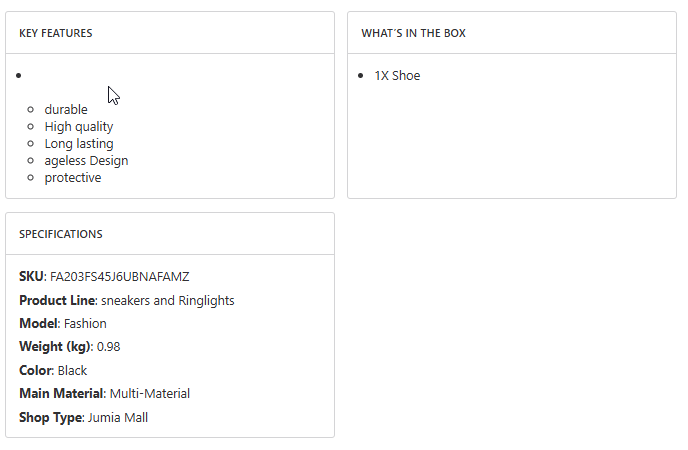Click the WHAT'S IN THE BOX heading
Viewport: 688px width, 450px height.
[413, 33]
